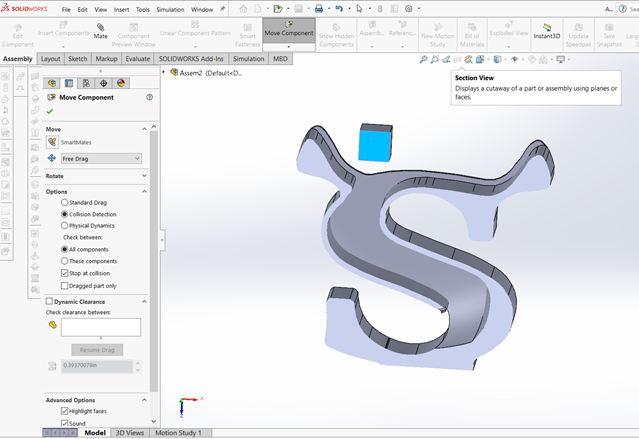Open the Tools menu
Viewport: 639px width, 439px height.
[143, 9]
